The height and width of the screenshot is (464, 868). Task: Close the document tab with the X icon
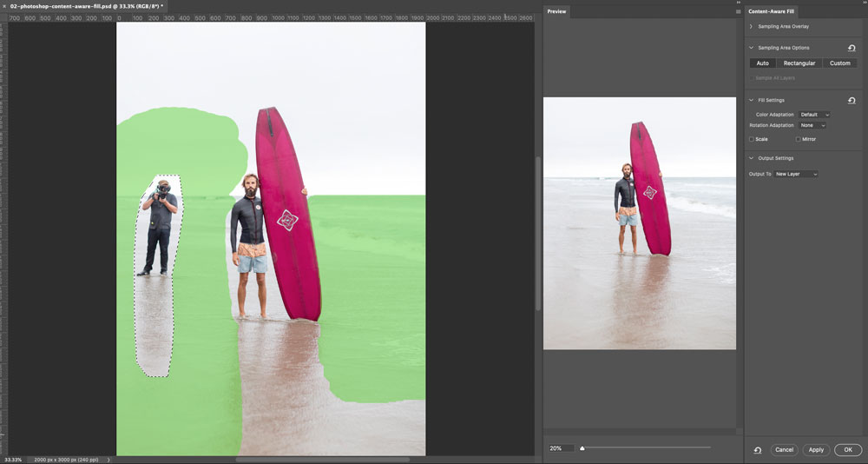click(x=4, y=6)
